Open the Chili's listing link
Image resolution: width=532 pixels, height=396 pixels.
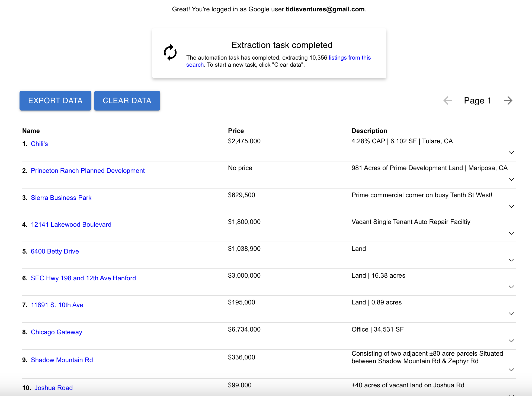pyautogui.click(x=39, y=144)
